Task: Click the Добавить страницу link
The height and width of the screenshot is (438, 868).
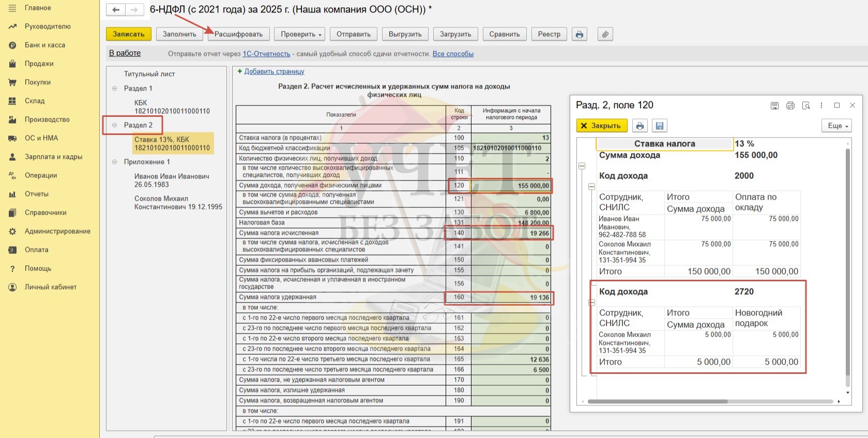Action: pos(274,71)
